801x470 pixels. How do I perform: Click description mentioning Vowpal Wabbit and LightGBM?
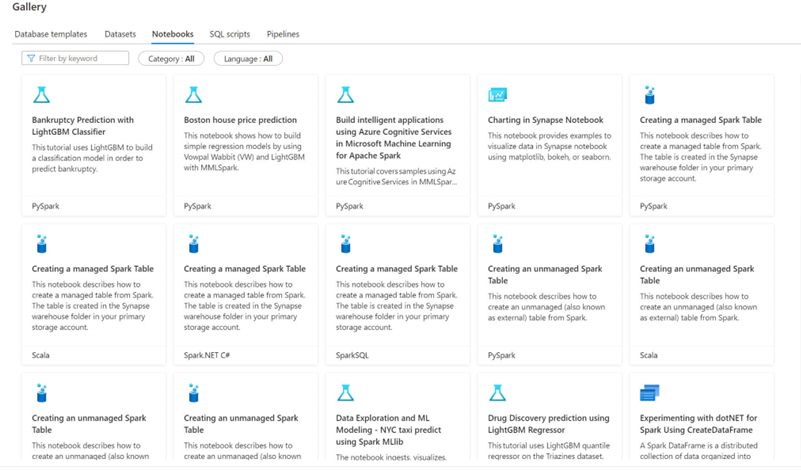click(x=244, y=152)
